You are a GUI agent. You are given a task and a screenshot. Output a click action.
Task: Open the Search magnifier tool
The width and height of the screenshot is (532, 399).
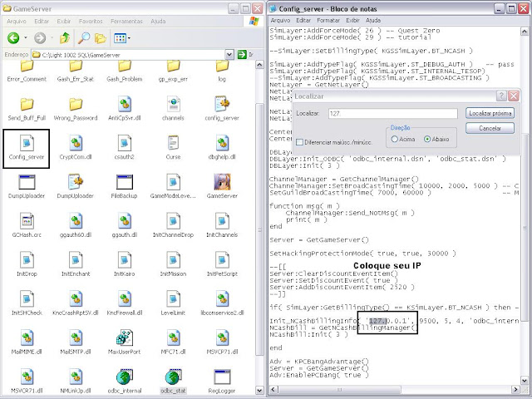coord(83,38)
